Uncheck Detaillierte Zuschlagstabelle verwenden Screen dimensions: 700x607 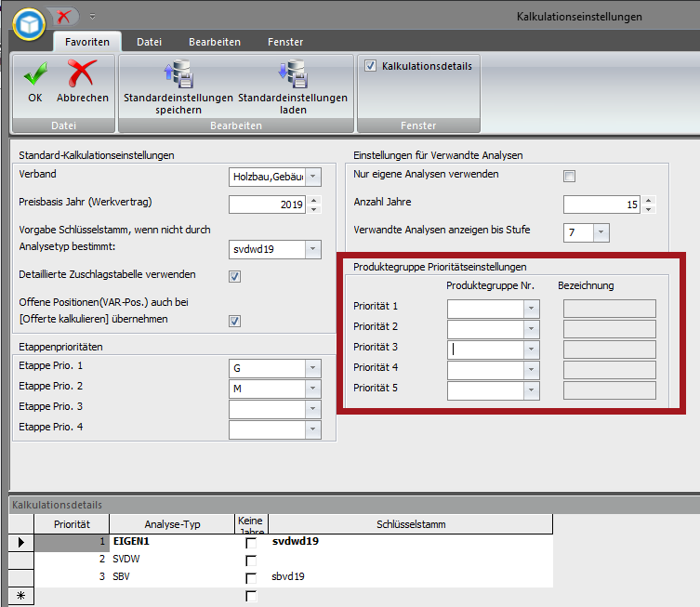click(x=235, y=276)
